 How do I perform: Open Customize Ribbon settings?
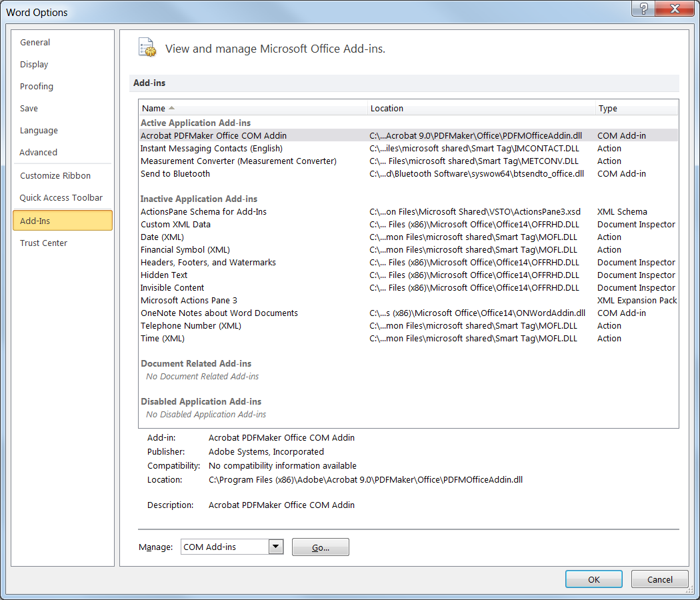(x=63, y=176)
